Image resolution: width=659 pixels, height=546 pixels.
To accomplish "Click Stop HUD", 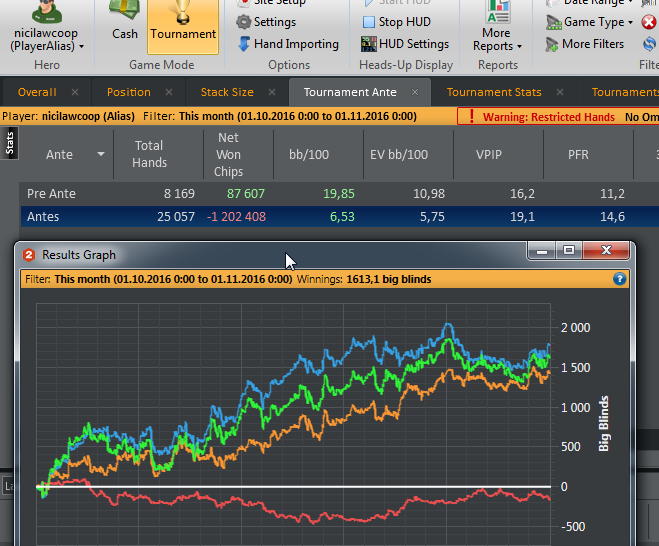I will point(396,22).
